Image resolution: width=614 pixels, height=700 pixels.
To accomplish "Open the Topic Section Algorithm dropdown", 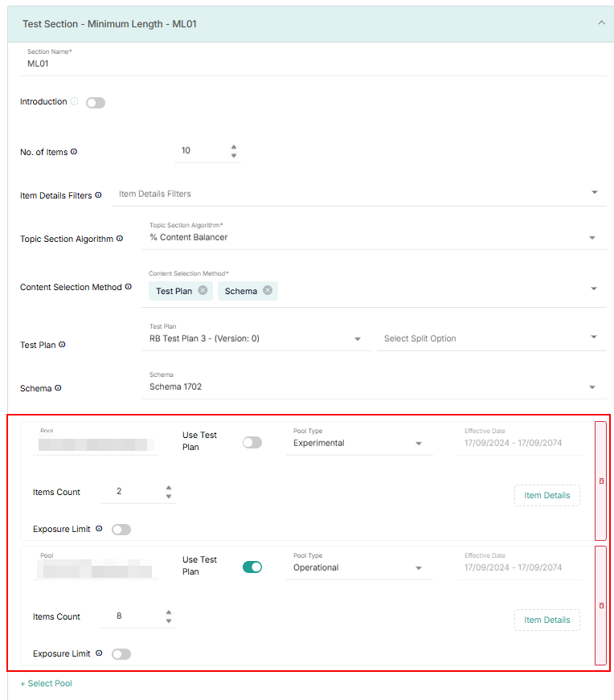I will 592,238.
